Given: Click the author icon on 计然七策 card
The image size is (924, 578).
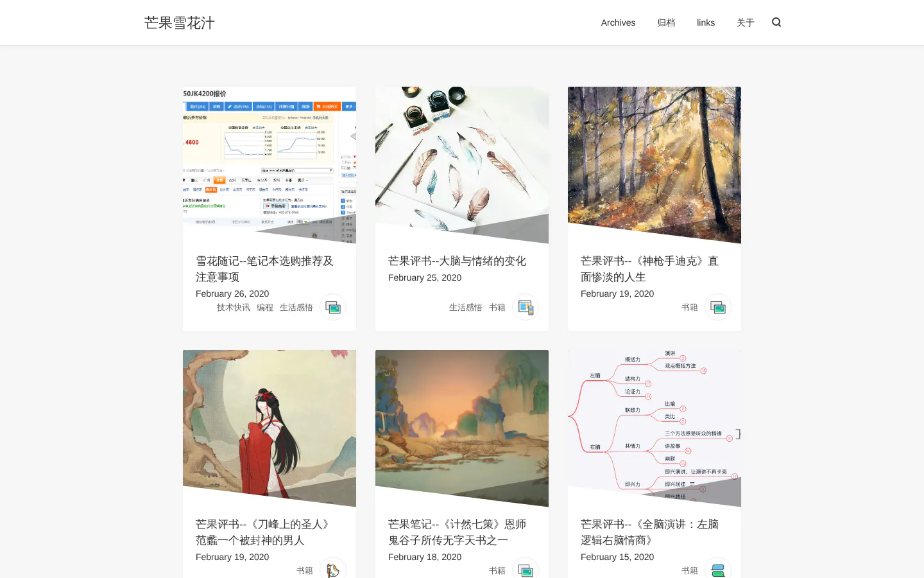Looking at the screenshot, I should click(x=526, y=568).
